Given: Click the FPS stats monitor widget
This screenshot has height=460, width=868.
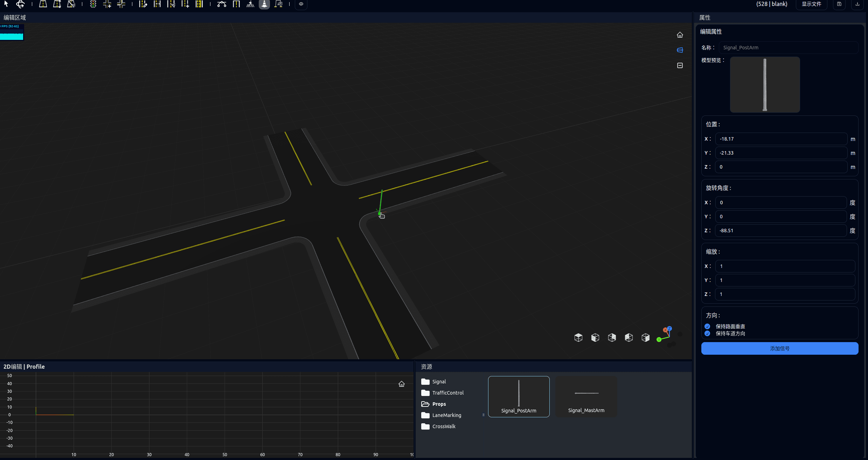Looking at the screenshot, I should [x=12, y=32].
